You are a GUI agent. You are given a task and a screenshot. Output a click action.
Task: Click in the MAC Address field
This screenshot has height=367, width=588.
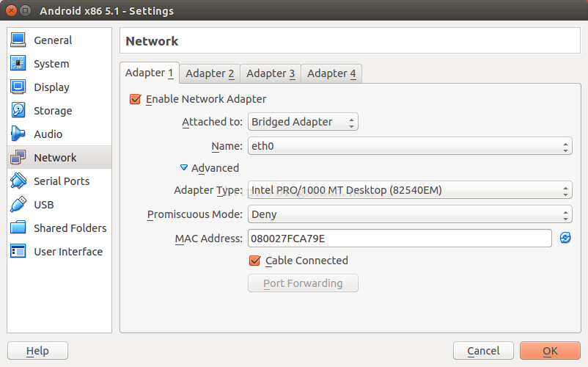[400, 239]
